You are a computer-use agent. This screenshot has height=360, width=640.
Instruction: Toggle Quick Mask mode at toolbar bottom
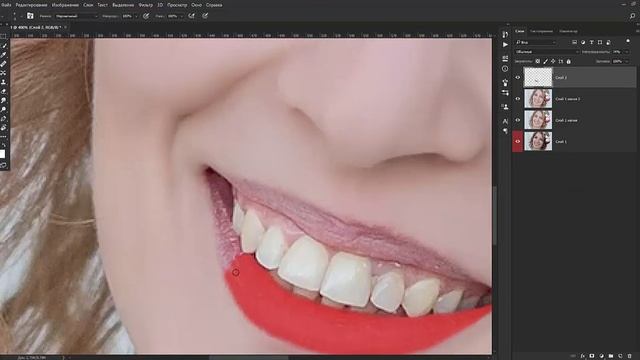tap(3, 165)
